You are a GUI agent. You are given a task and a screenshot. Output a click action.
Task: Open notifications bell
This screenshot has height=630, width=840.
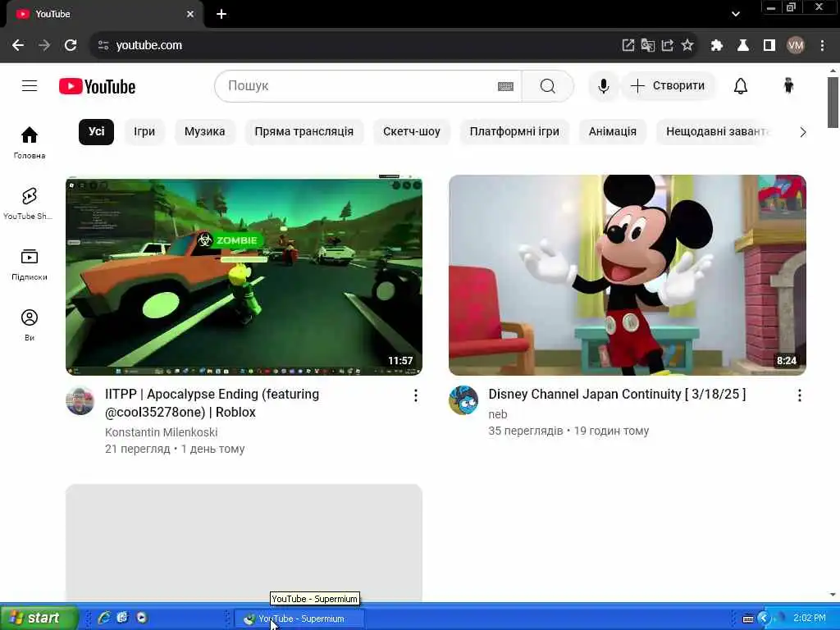741,85
